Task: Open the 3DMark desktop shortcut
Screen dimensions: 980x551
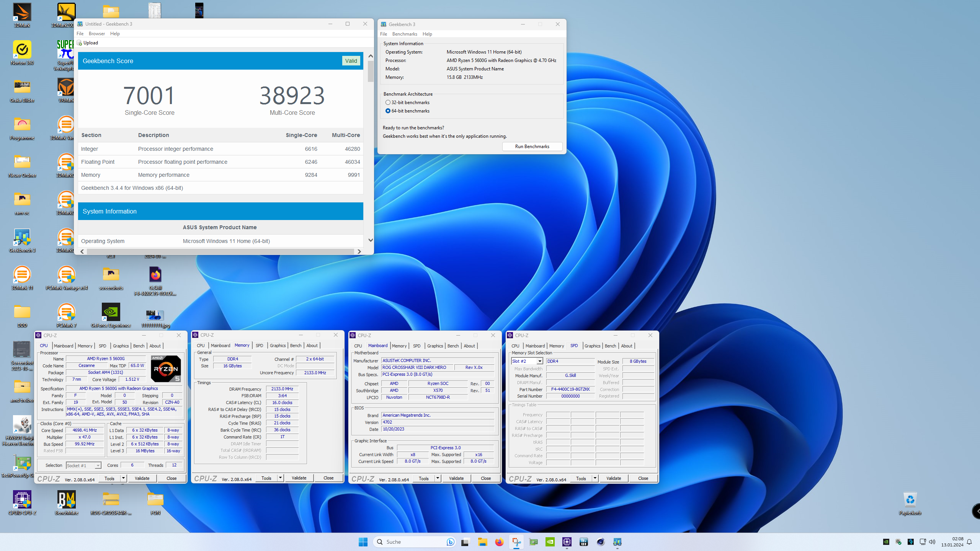Action: [22, 15]
